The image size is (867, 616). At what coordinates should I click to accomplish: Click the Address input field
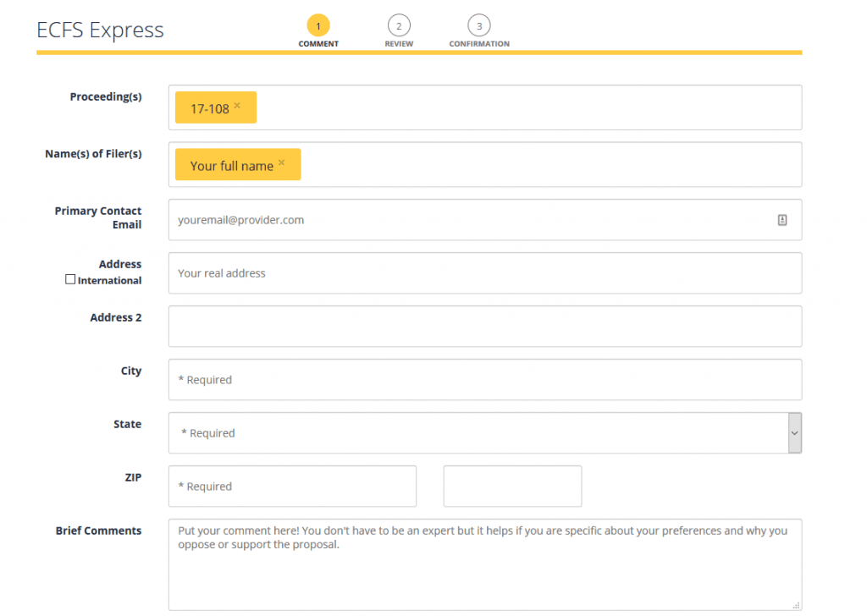484,273
